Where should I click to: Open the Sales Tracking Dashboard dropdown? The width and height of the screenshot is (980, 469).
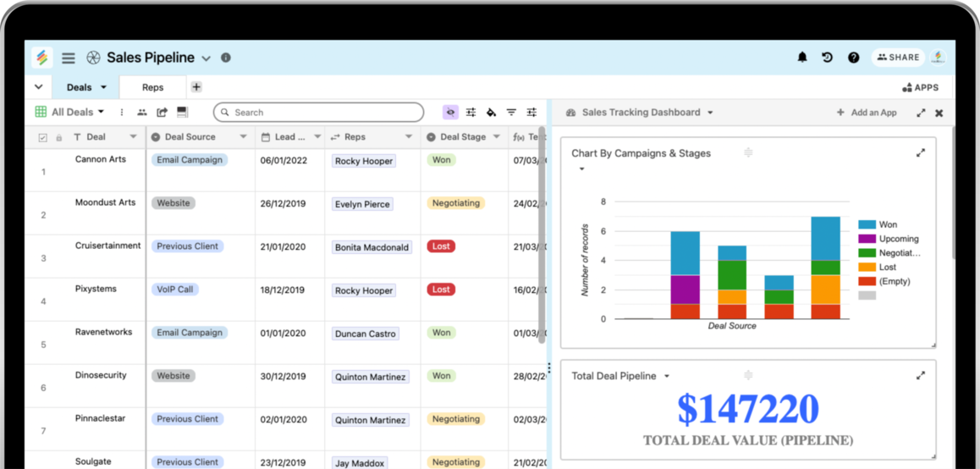pyautogui.click(x=709, y=113)
